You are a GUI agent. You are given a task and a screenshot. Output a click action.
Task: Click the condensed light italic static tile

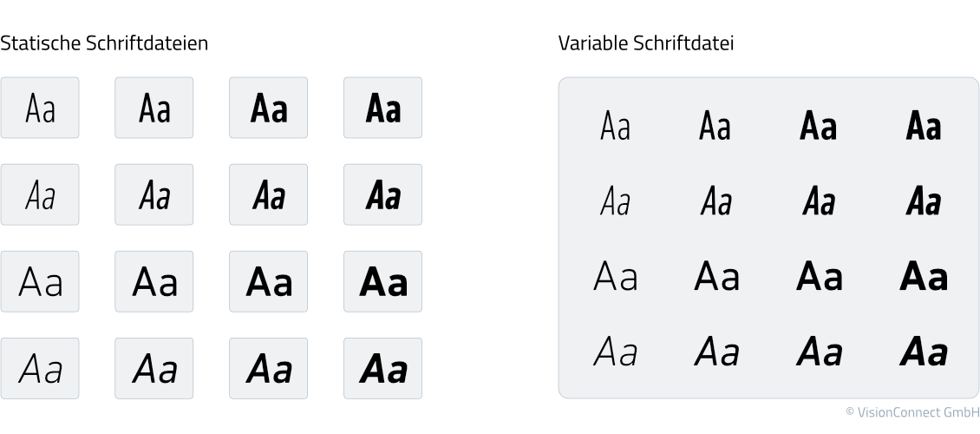(x=40, y=194)
